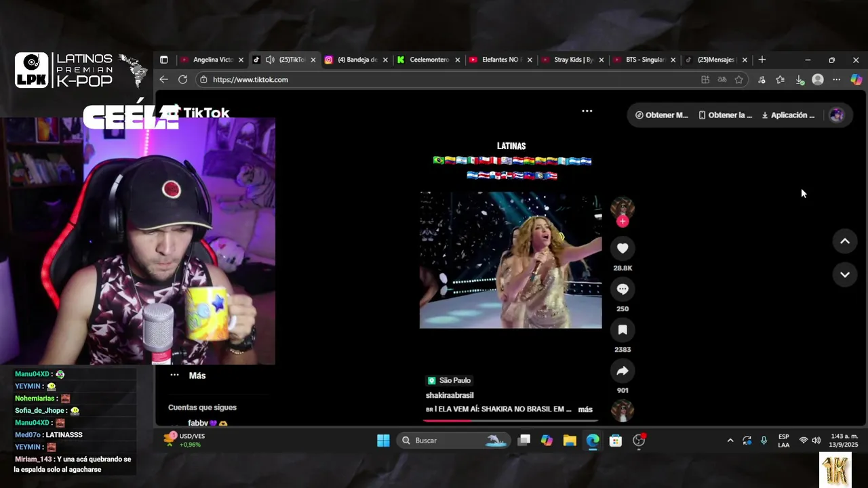868x488 pixels.
Task: Go to the next video with the down chevron
Action: coord(845,274)
